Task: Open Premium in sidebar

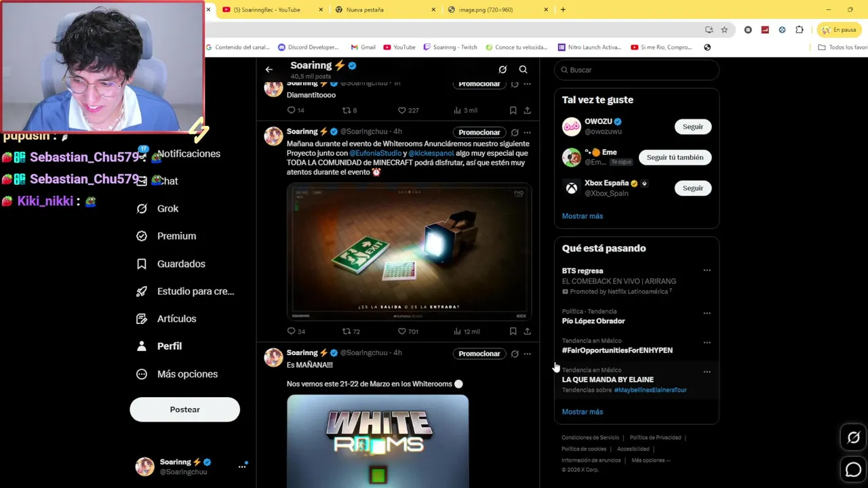Action: coord(166,236)
